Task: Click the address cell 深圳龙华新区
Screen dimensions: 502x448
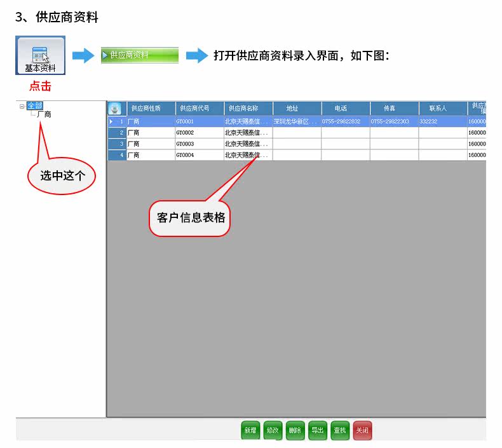Action: pyautogui.click(x=297, y=121)
